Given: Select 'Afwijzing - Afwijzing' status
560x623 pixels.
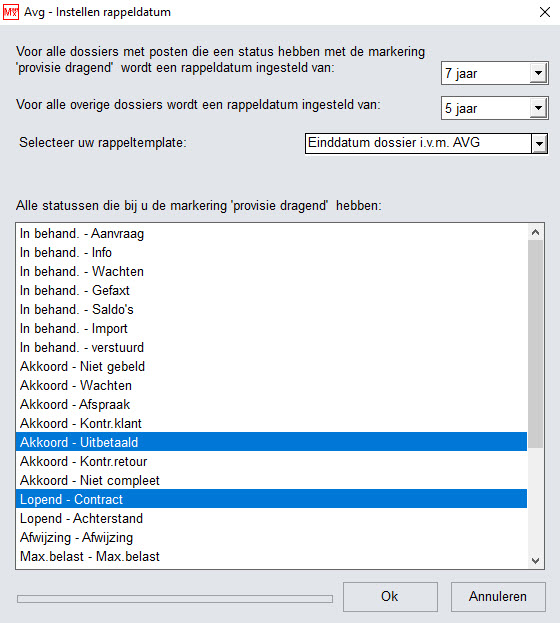Looking at the screenshot, I should pyautogui.click(x=271, y=537).
